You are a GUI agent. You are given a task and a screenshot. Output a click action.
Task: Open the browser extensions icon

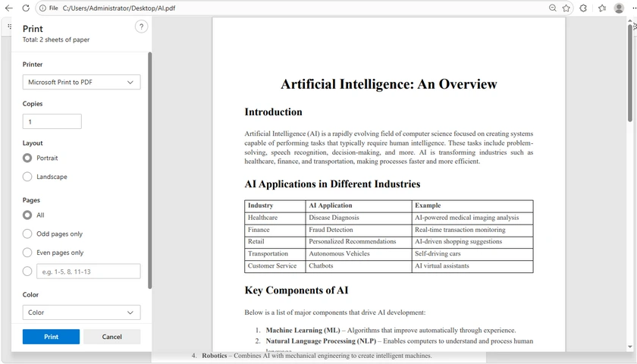583,8
